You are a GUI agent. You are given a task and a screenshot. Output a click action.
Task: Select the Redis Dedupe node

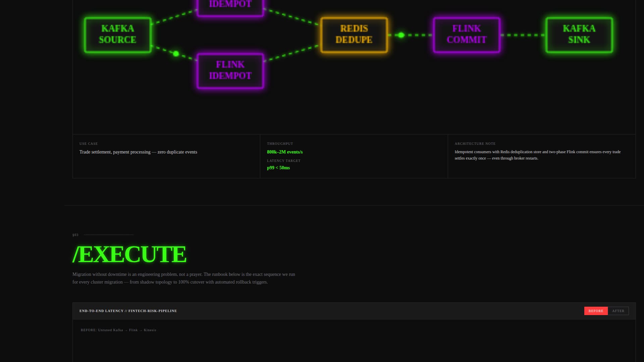coord(354,34)
